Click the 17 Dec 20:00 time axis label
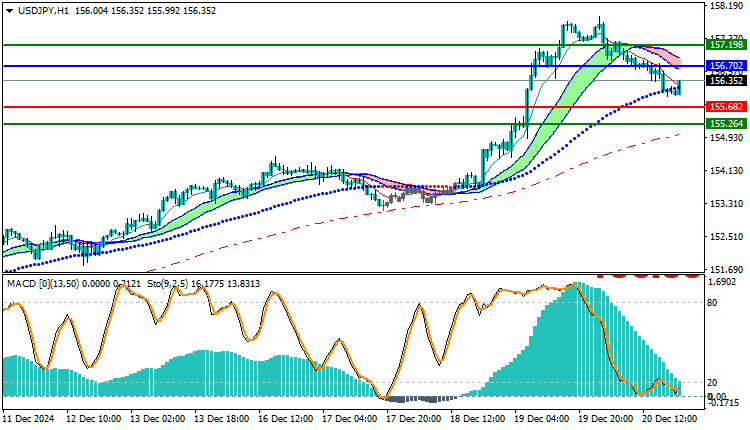The width and height of the screenshot is (750, 430). click(x=414, y=419)
